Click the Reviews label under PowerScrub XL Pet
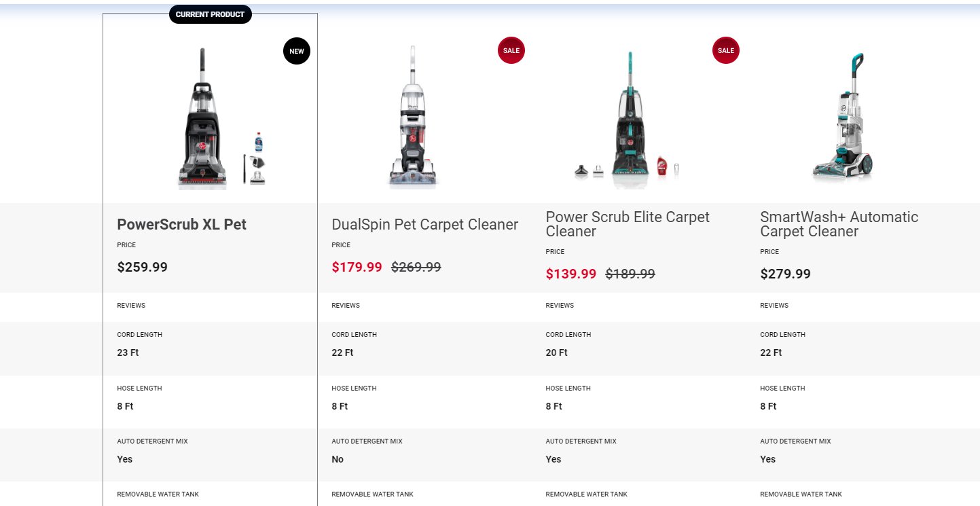980x506 pixels. click(131, 306)
